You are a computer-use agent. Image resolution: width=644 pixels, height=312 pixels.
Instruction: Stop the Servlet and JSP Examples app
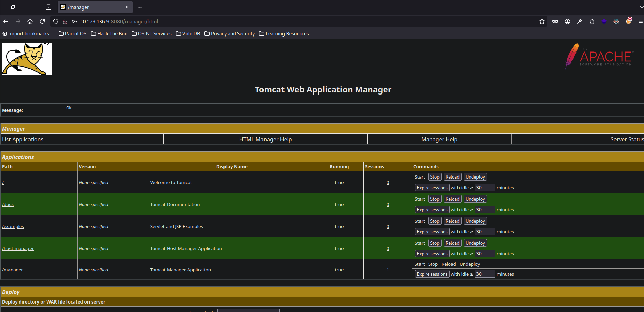tap(435, 221)
